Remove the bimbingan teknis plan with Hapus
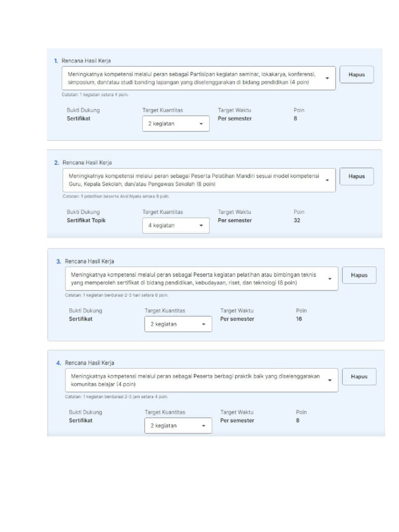This screenshot has width=399, height=532. coord(358,275)
